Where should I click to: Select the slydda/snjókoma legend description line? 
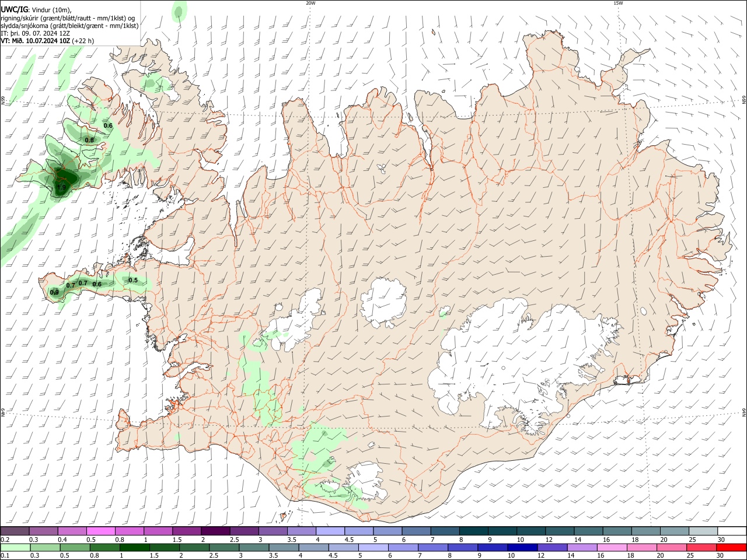(x=69, y=26)
